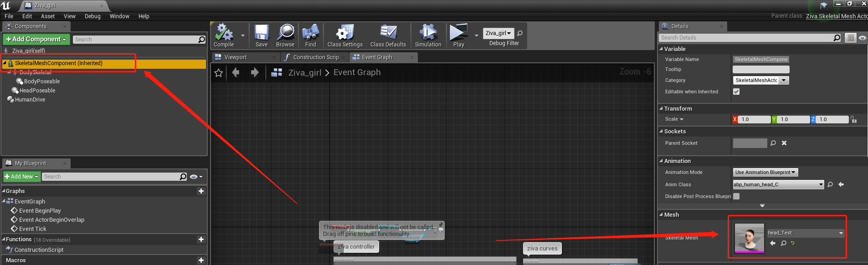868x265 pixels.
Task: Open parent class Ziva Skeletal Mesh Actor link
Action: (837, 16)
